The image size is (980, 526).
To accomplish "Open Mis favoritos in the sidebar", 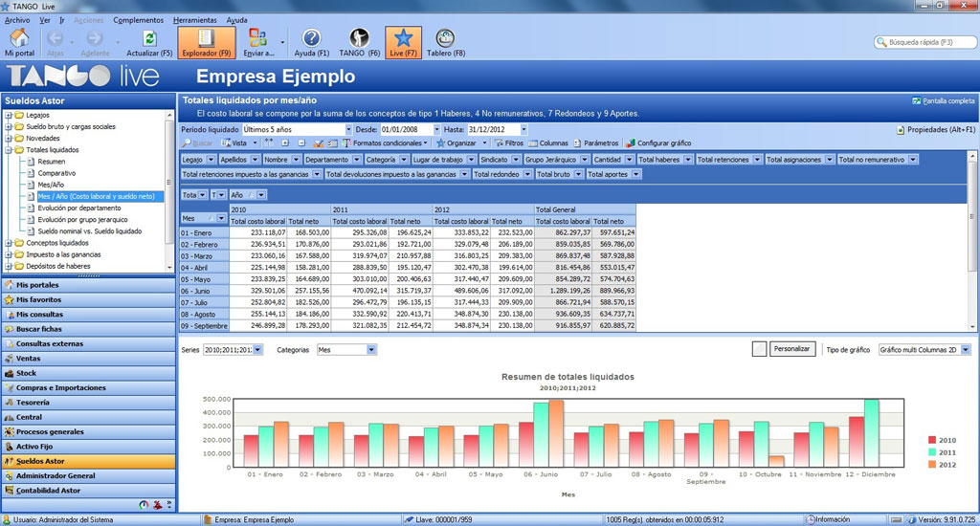I will 89,300.
